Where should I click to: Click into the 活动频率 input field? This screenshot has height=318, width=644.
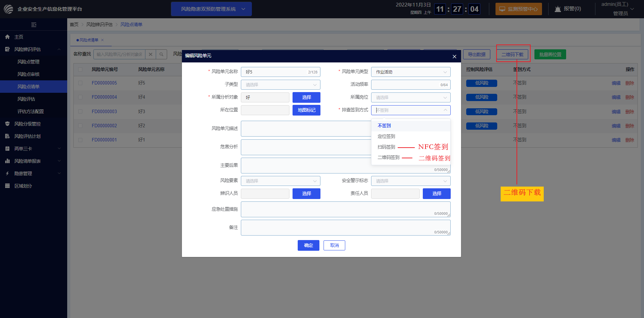tap(411, 85)
